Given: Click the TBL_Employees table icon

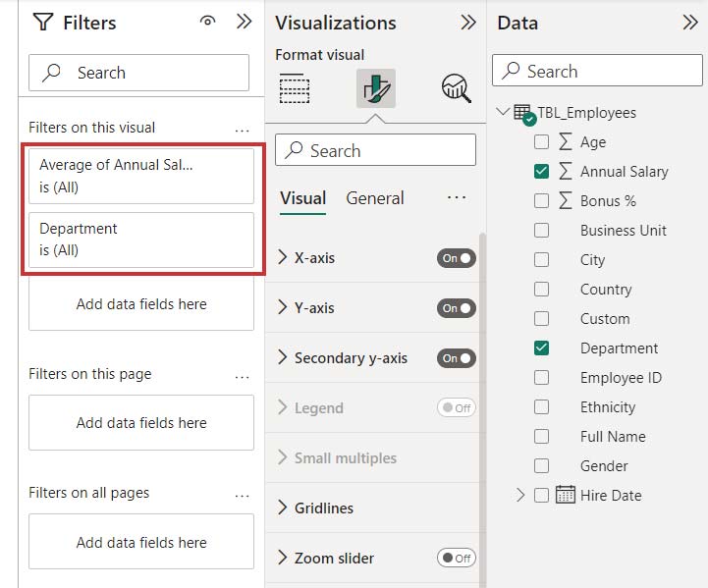Looking at the screenshot, I should pyautogui.click(x=524, y=115).
